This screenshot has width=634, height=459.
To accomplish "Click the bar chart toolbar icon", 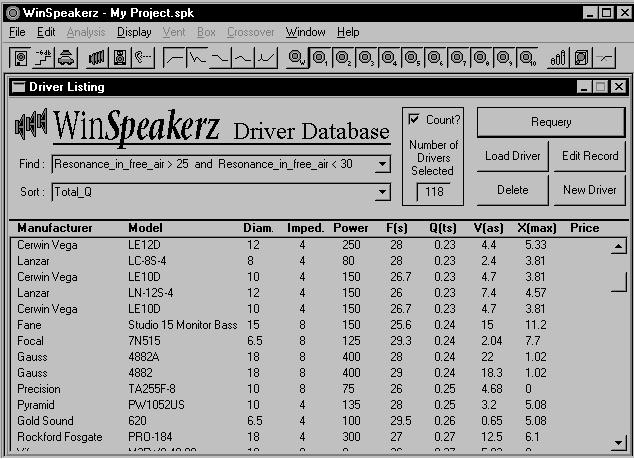I will [x=558, y=58].
